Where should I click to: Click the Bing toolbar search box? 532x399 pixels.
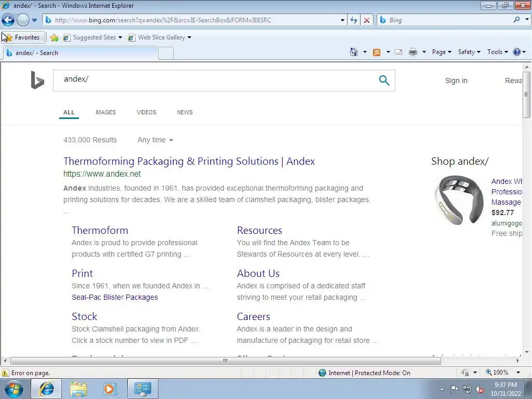[x=445, y=20]
